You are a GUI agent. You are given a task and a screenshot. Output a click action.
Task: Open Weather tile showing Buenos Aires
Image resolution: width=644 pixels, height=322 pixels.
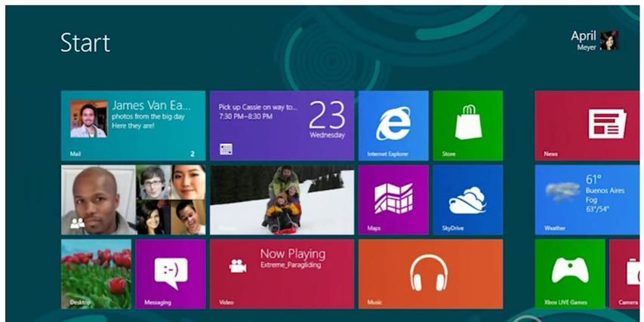tap(587, 199)
